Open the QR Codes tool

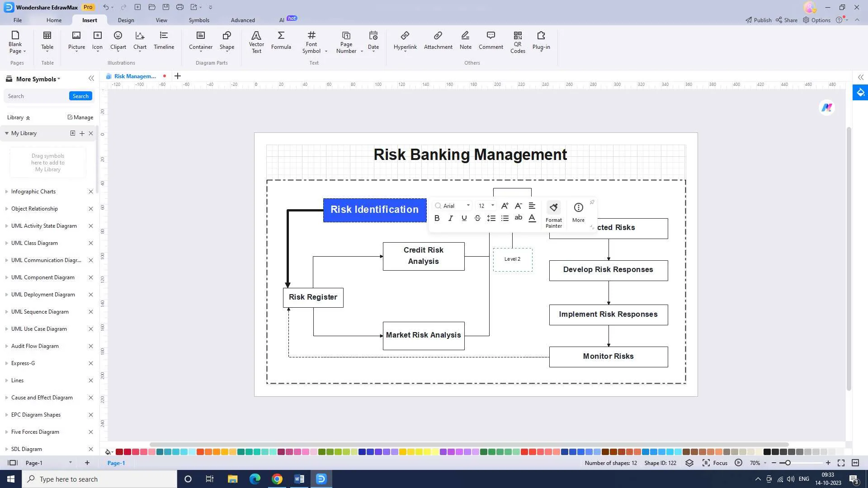(x=518, y=42)
